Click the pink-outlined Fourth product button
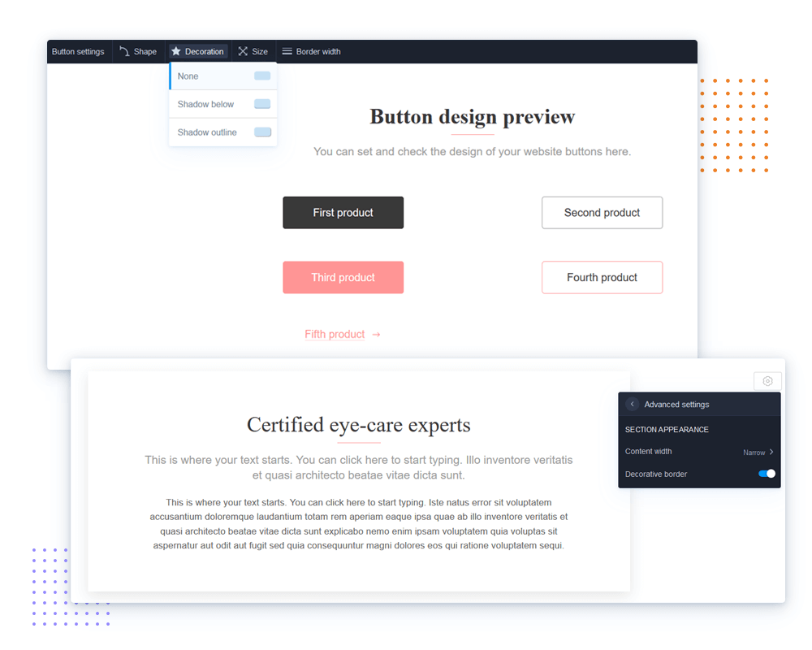The width and height of the screenshot is (812, 650). (x=602, y=278)
